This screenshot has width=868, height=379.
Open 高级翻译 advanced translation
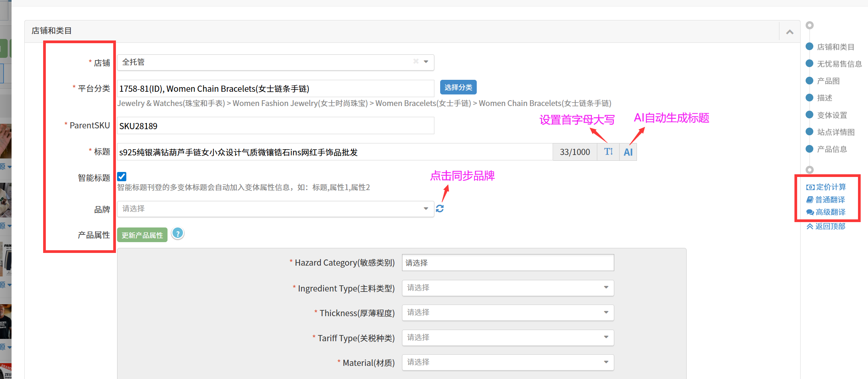coord(826,212)
